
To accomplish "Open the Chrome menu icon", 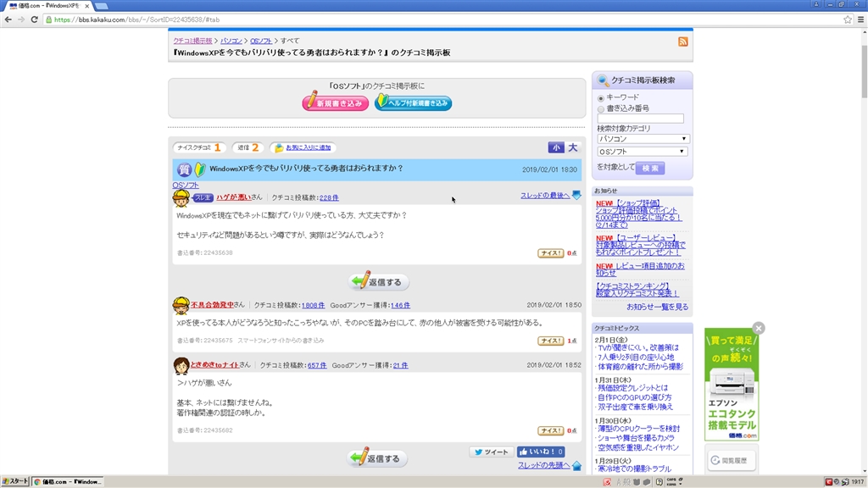I will point(861,19).
